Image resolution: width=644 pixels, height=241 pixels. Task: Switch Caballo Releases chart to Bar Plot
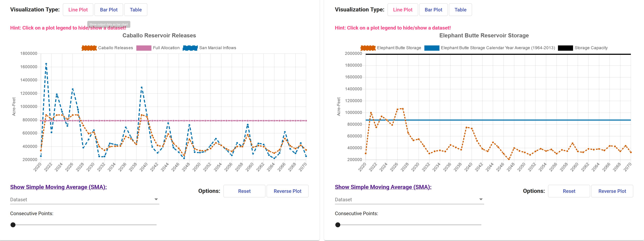coord(109,10)
